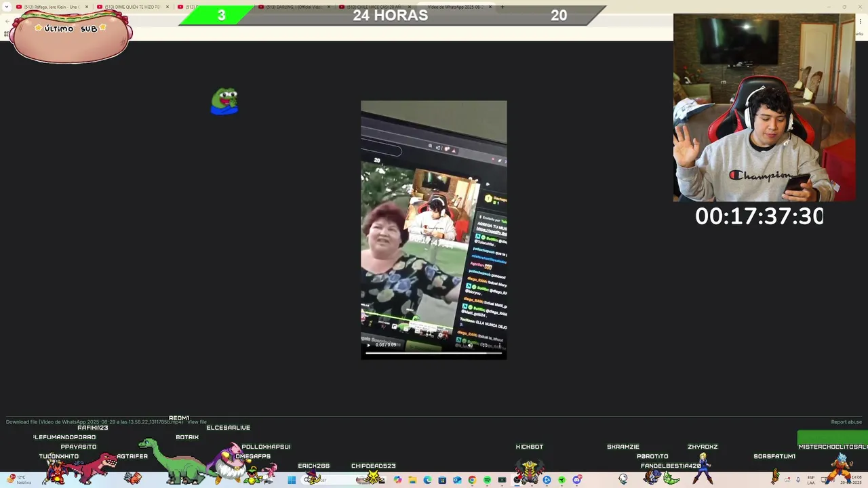Click the green Pepe frog emote
The image size is (868, 488).
tap(224, 102)
